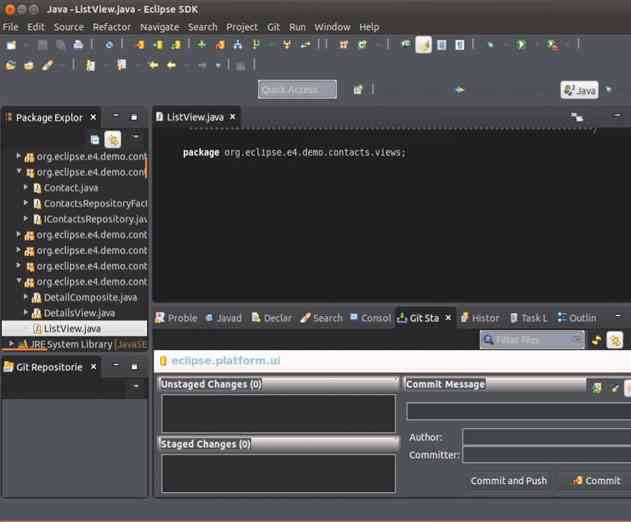
Task: Expand the Contact.java tree node
Action: coord(25,187)
